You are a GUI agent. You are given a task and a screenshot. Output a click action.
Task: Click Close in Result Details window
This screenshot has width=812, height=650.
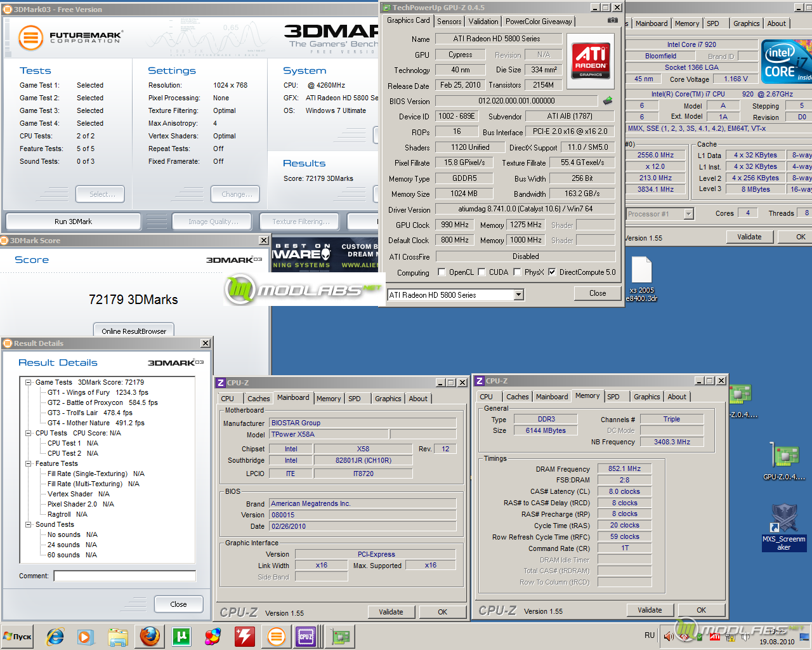click(x=178, y=604)
